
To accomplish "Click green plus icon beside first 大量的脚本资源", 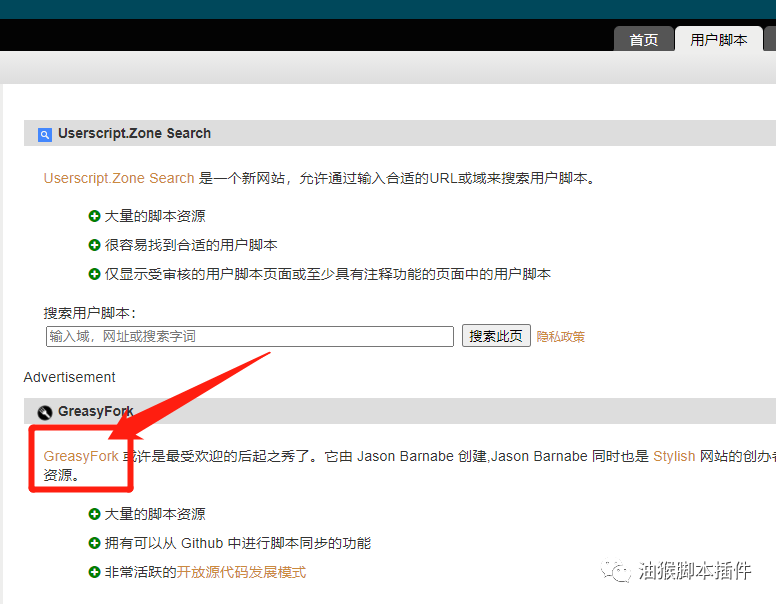I will click(94, 216).
